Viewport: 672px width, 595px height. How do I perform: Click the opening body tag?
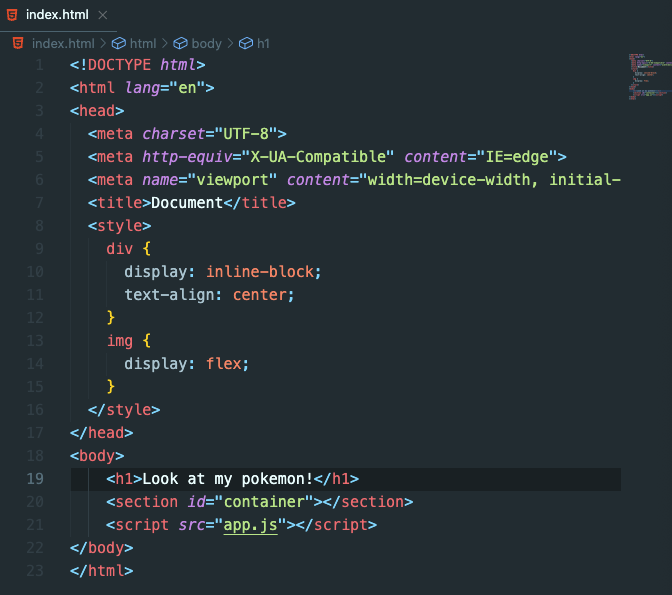[x=97, y=456]
